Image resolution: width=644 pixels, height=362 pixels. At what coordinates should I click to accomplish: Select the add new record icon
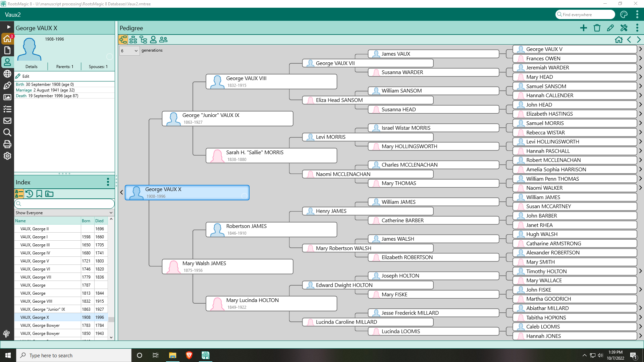click(x=584, y=28)
